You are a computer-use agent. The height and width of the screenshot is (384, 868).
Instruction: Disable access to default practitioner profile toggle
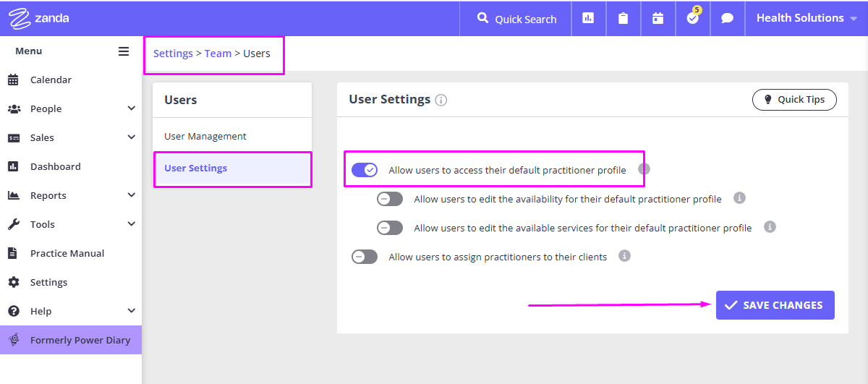tap(365, 170)
